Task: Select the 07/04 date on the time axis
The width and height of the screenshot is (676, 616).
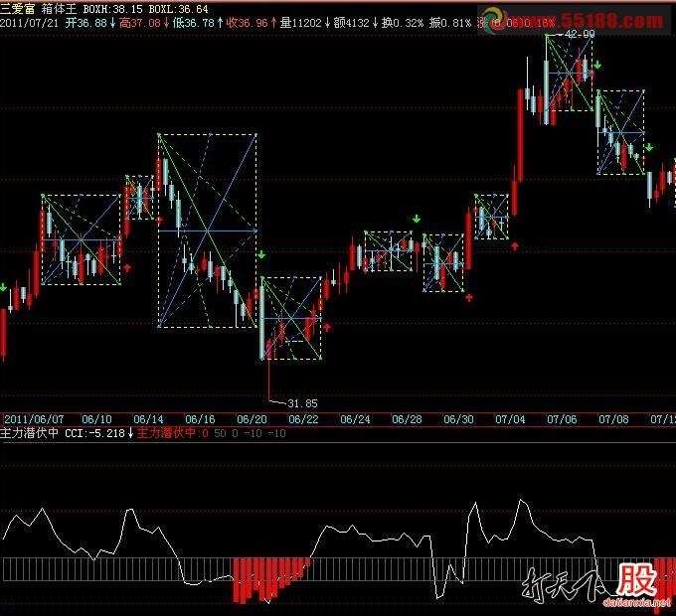Action: (x=510, y=419)
